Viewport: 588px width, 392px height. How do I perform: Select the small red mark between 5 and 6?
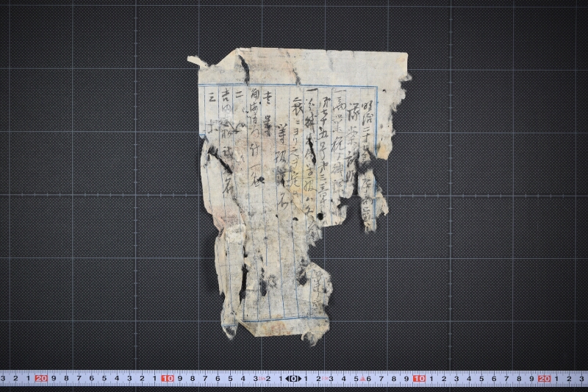tap(363, 379)
